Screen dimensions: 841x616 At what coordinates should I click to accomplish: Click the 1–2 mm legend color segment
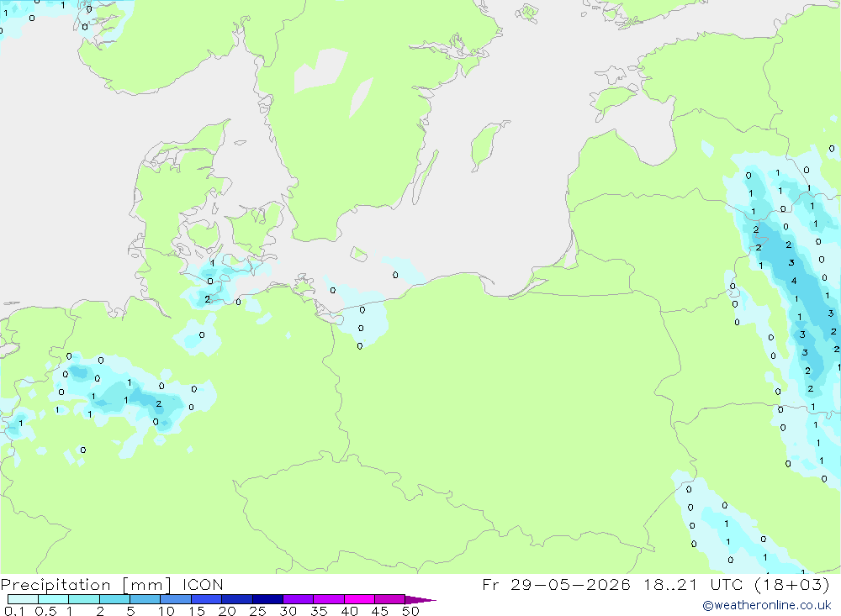coord(83,599)
